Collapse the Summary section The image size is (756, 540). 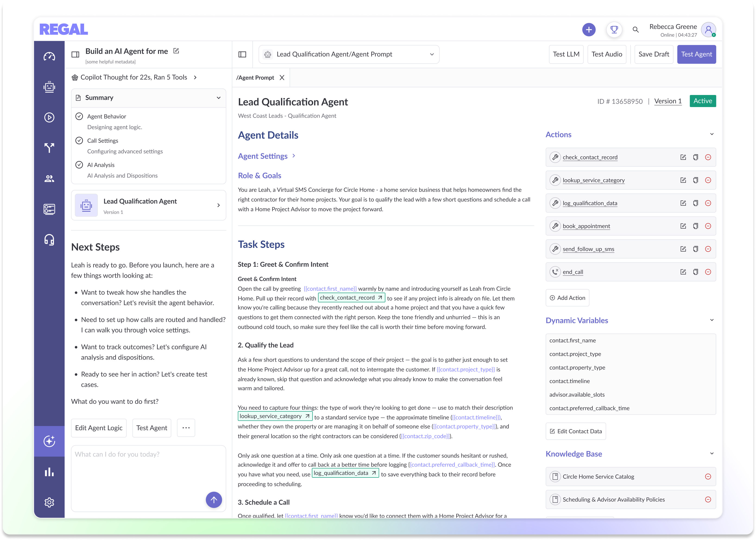[218, 98]
